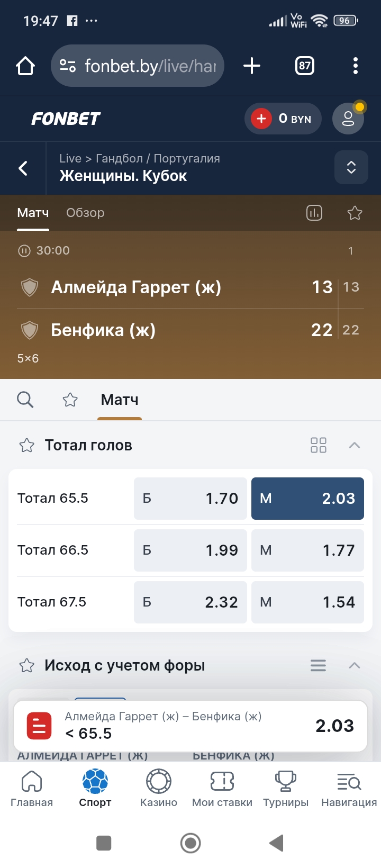Open Мои ставки in bottom navigation
381x868 pixels.
(222, 788)
